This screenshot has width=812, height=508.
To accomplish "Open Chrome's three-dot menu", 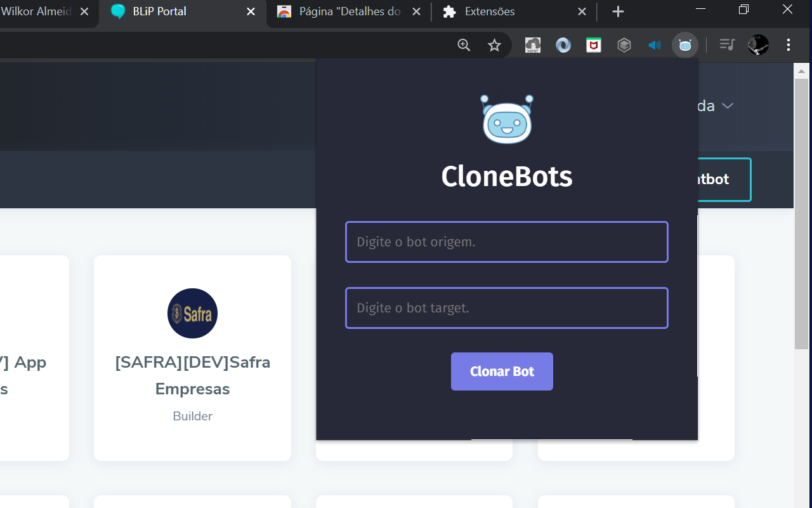I will coord(788,45).
